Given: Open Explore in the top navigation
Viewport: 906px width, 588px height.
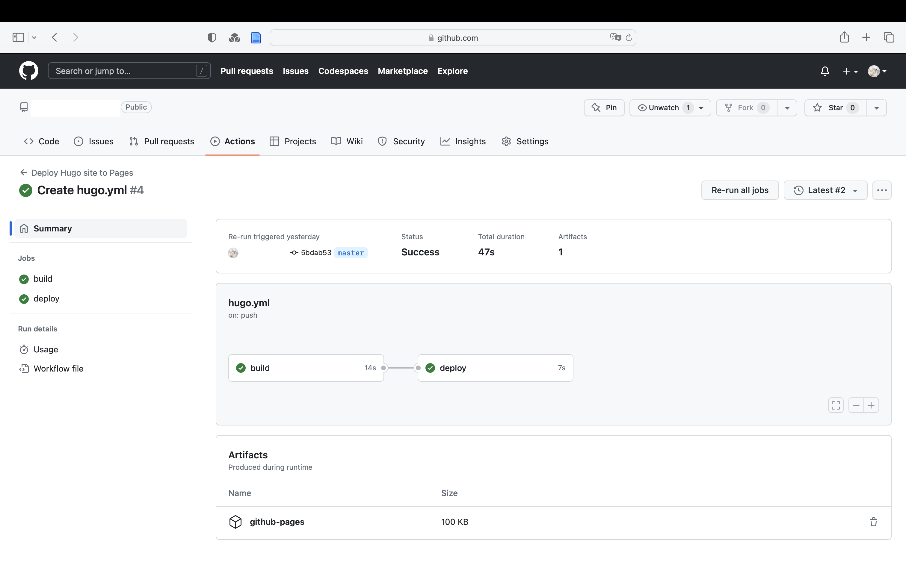Looking at the screenshot, I should (453, 71).
